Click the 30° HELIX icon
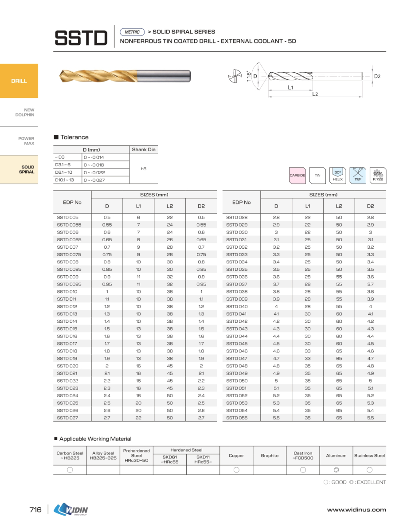The height and width of the screenshot is (532, 411). point(338,176)
